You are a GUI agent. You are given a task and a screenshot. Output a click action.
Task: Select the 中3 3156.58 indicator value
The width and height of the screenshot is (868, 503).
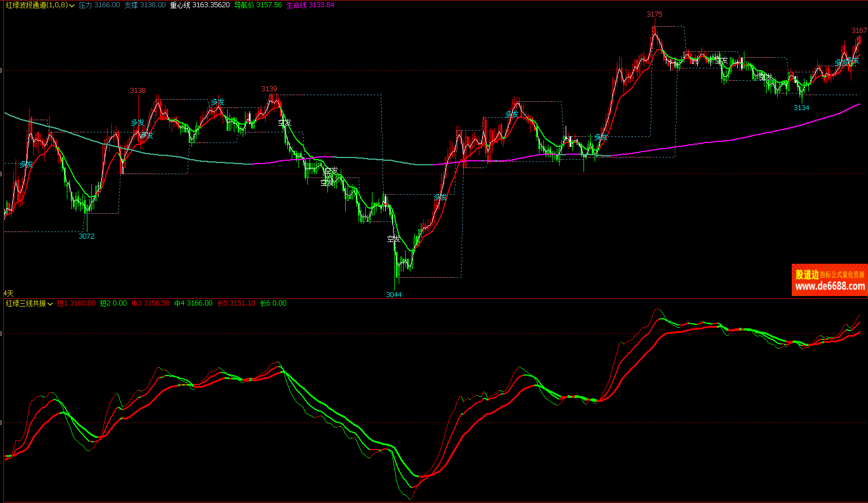(150, 303)
